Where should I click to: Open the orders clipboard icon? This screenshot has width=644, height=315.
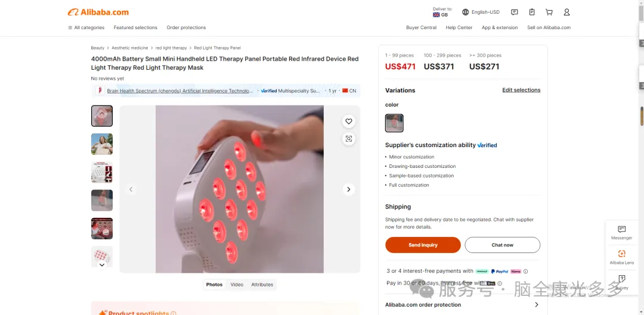[532, 13]
